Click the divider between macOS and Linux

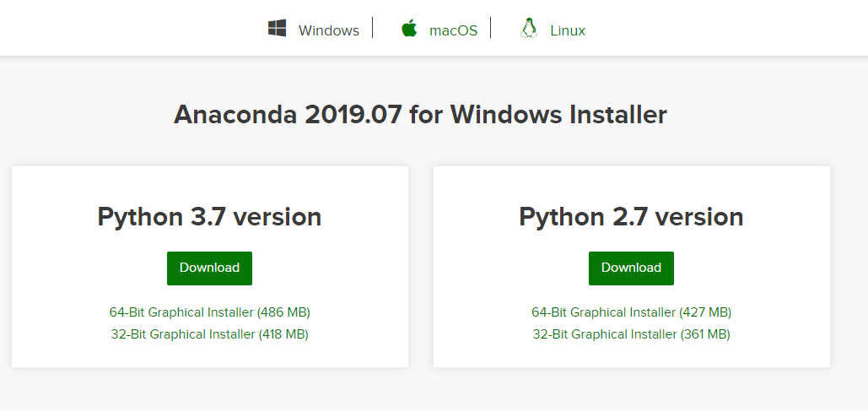[491, 29]
